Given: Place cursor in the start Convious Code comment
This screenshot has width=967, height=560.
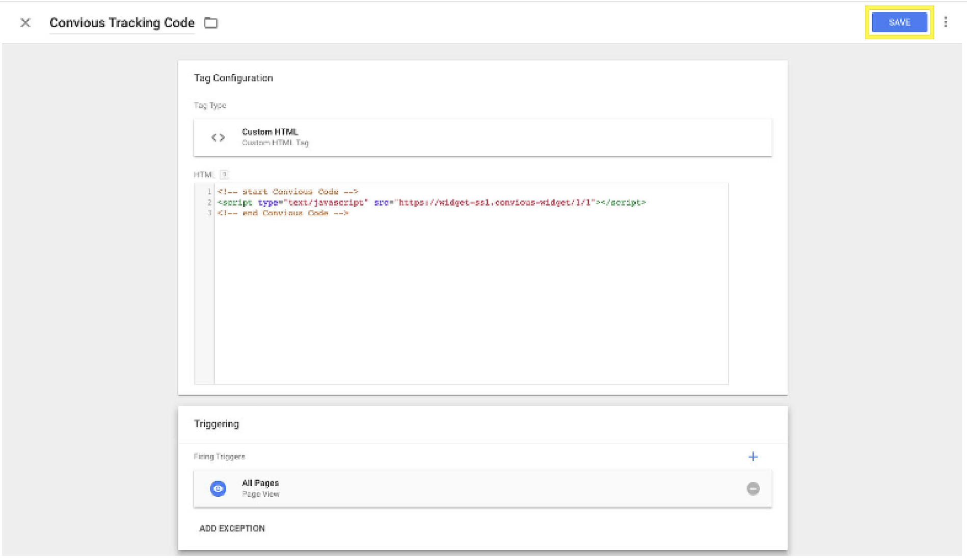Looking at the screenshot, I should [287, 192].
